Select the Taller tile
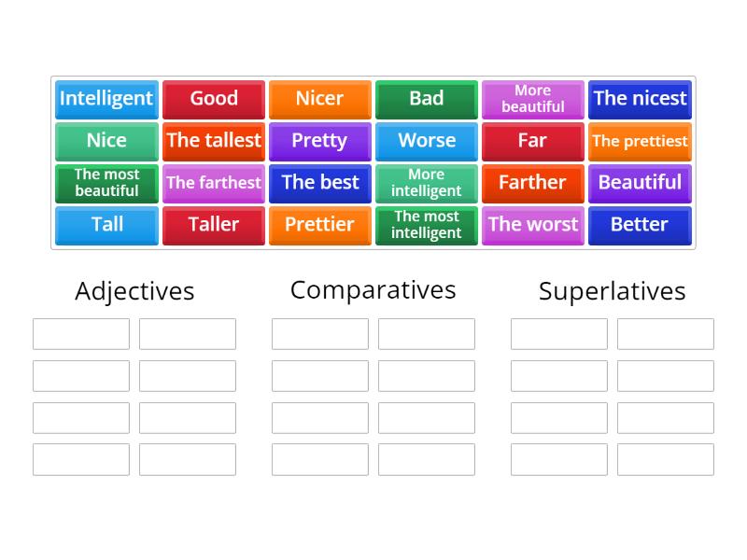 pos(213,225)
